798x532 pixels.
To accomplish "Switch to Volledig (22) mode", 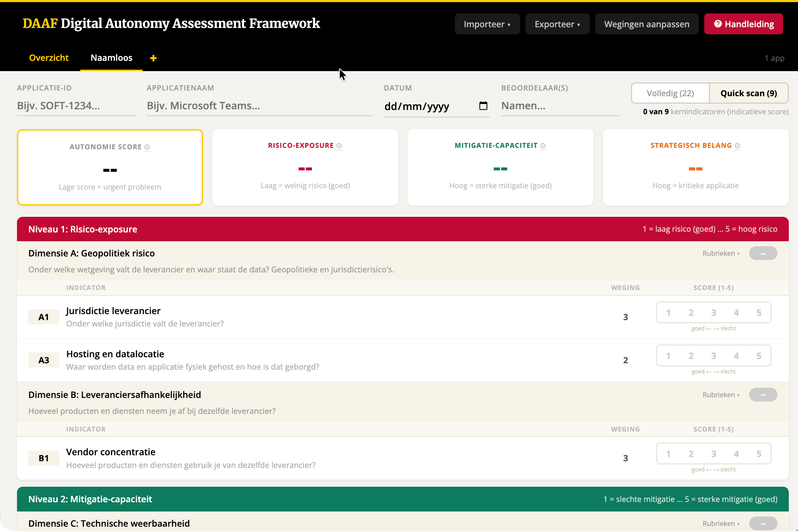I will (x=670, y=93).
